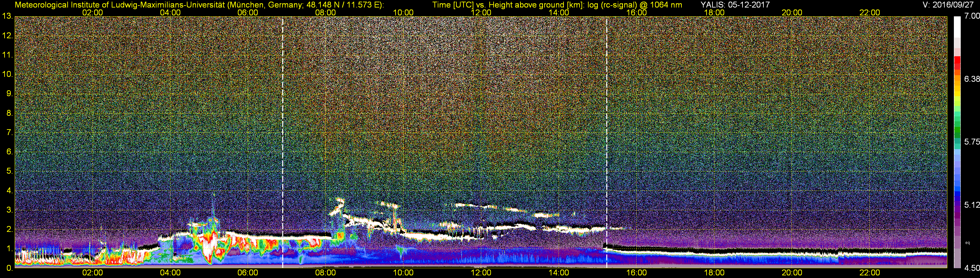The width and height of the screenshot is (980, 278).
Task: Click the 10:00 label on the lower time axis
Action: click(x=403, y=273)
